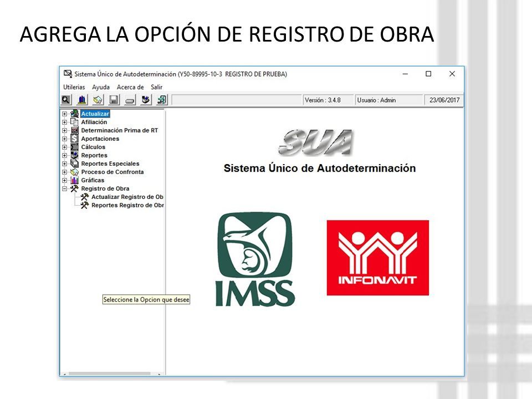Click the Aportaciones dollar sign icon
Image resolution: width=532 pixels, height=399 pixels.
[74, 139]
